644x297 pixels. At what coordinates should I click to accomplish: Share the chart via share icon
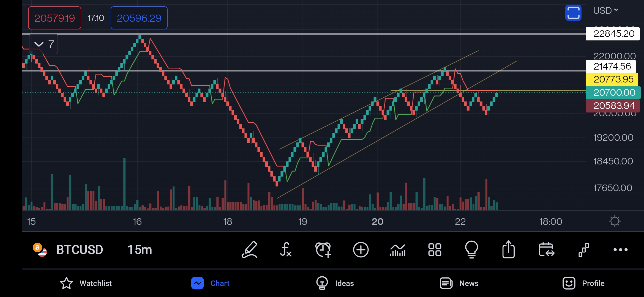tap(508, 250)
